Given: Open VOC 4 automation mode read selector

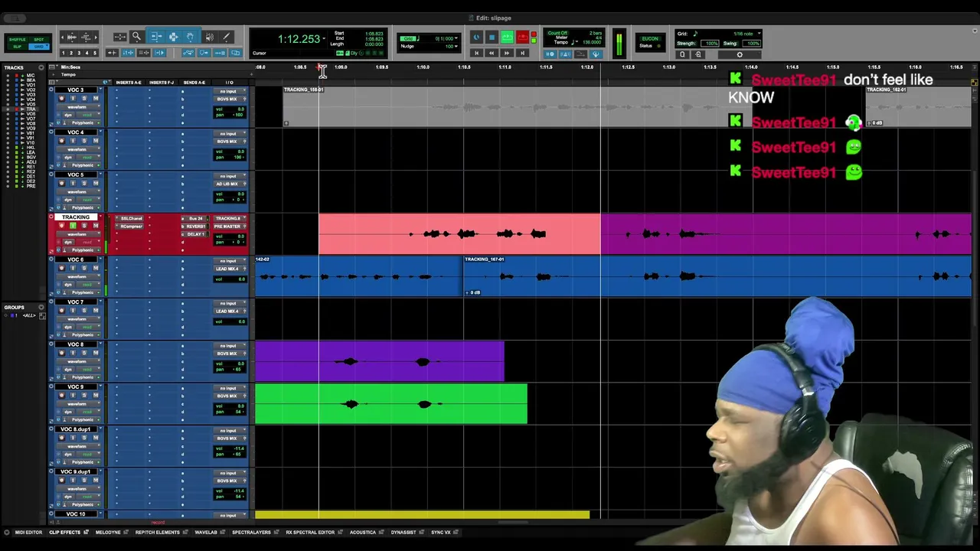Looking at the screenshot, I should 88,158.
